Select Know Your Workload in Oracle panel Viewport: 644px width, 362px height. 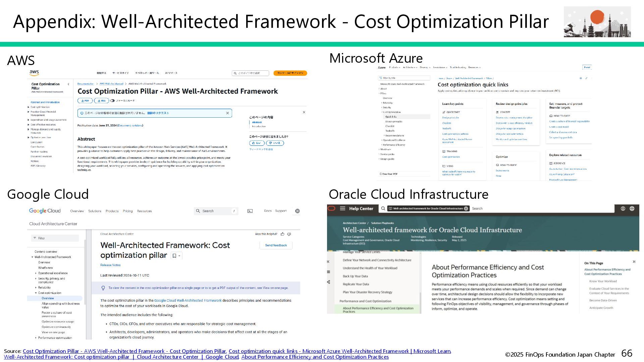pos(603,281)
